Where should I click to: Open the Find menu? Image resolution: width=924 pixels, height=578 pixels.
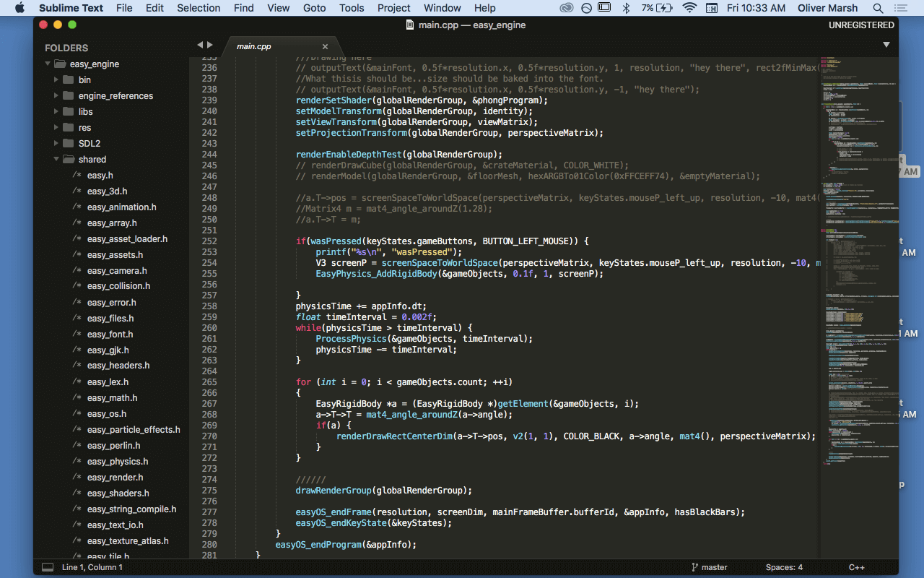(244, 8)
